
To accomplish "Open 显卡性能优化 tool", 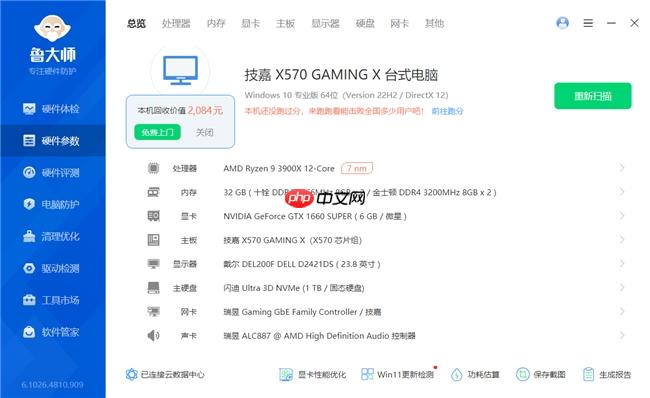I will (x=313, y=374).
